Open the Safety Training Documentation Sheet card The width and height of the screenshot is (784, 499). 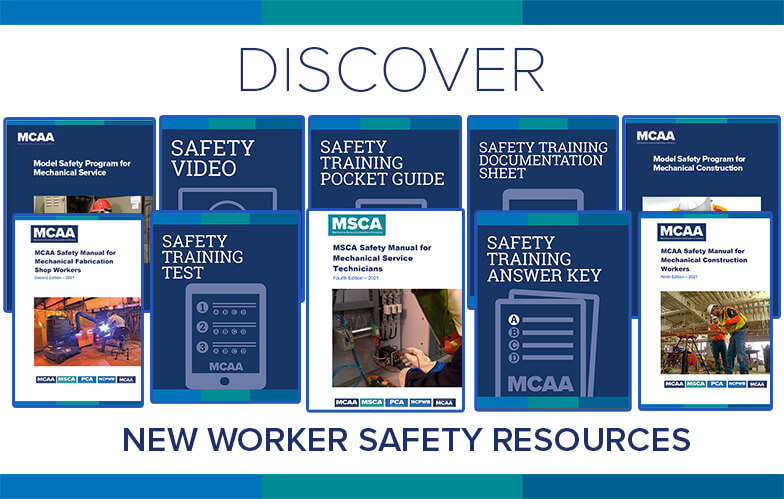tap(541, 159)
